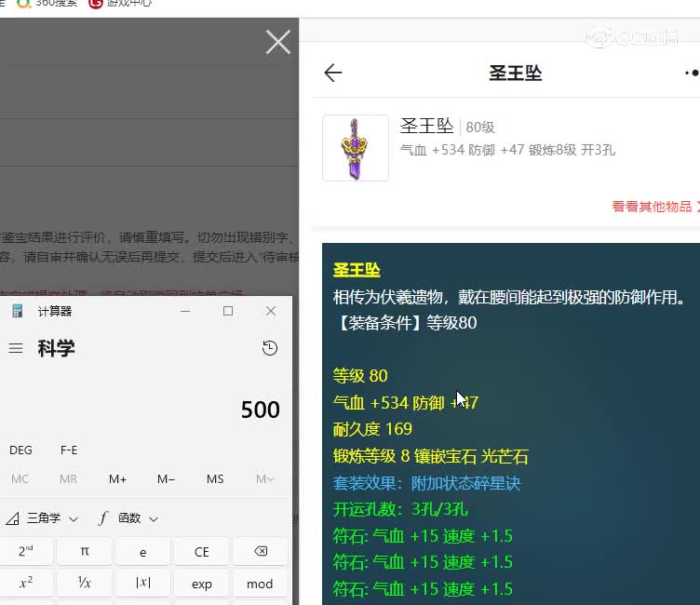This screenshot has height=605, width=700.
Task: Click the 耐久度 169 line
Action: (372, 429)
